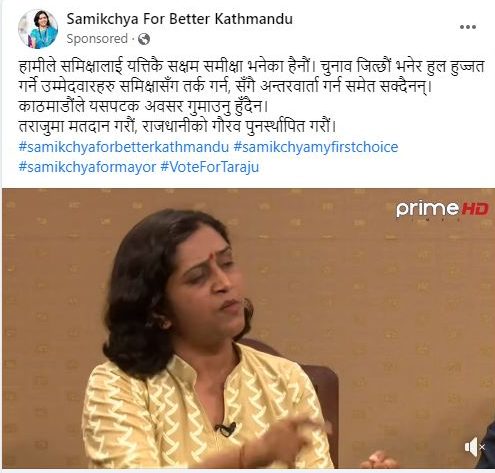This screenshot has width=495, height=473.
Task: Click the globe public-audience icon
Action: tap(144, 39)
